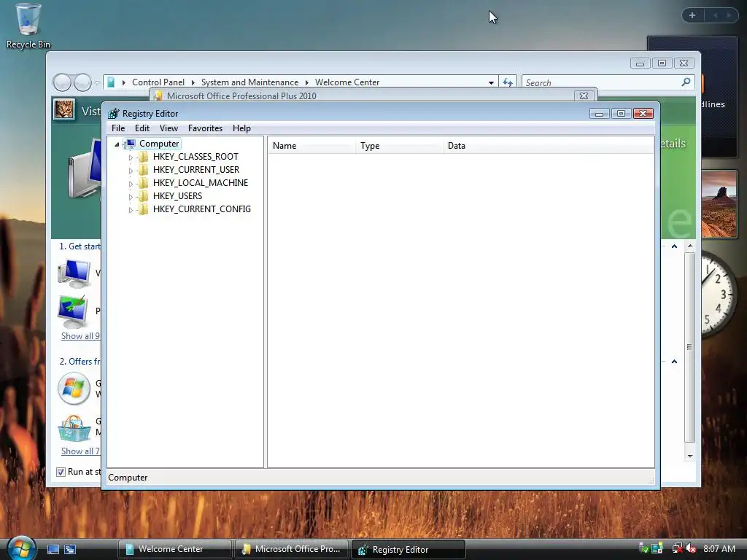The image size is (747, 560).
Task: Click the HKEY_CURRENT_CONFIG folder icon
Action: (x=144, y=209)
